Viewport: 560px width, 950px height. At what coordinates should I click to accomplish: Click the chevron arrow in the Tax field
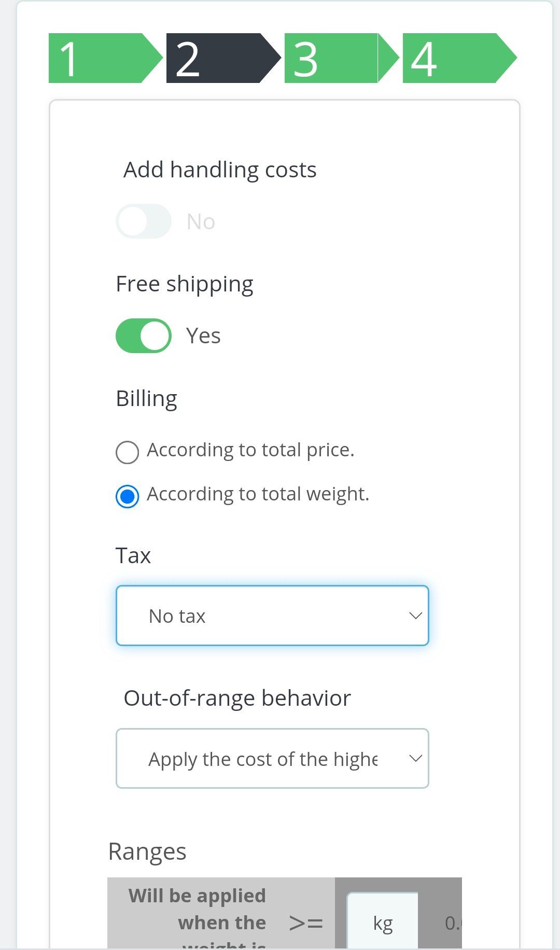click(415, 616)
